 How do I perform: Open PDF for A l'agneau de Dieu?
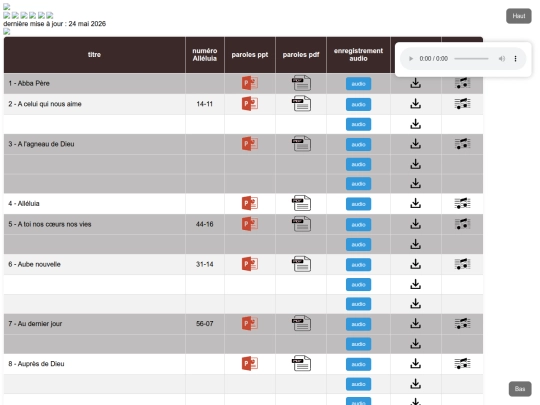point(301,144)
